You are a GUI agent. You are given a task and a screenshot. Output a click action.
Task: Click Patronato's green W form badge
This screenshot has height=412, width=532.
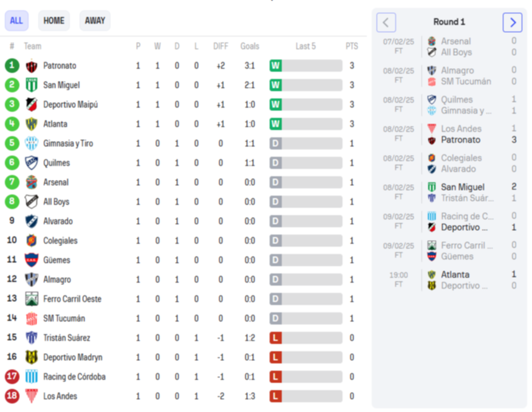276,66
